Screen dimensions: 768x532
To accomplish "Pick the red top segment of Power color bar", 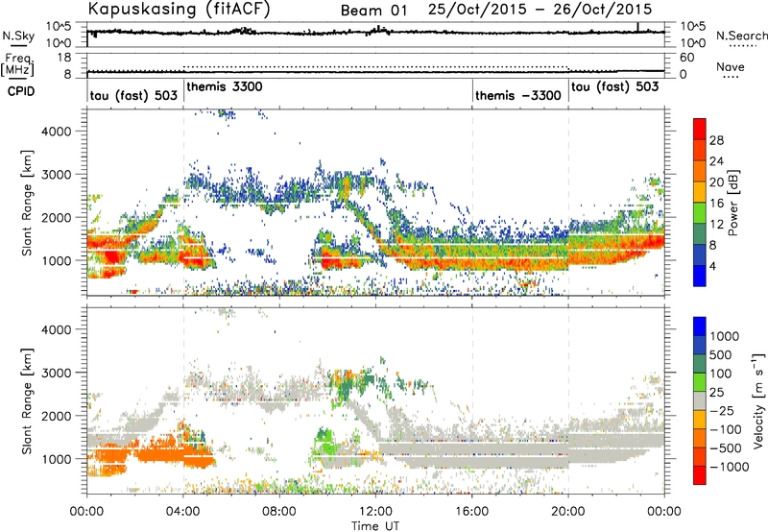I will pyautogui.click(x=700, y=129).
